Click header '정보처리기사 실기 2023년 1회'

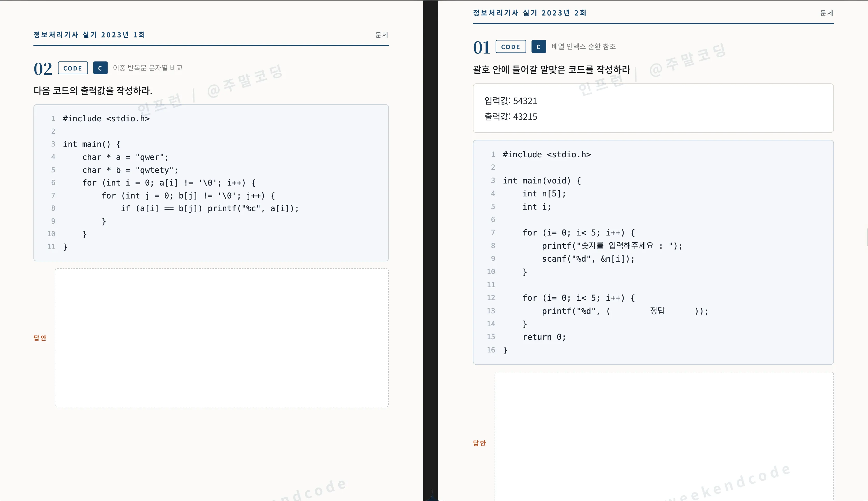(89, 35)
